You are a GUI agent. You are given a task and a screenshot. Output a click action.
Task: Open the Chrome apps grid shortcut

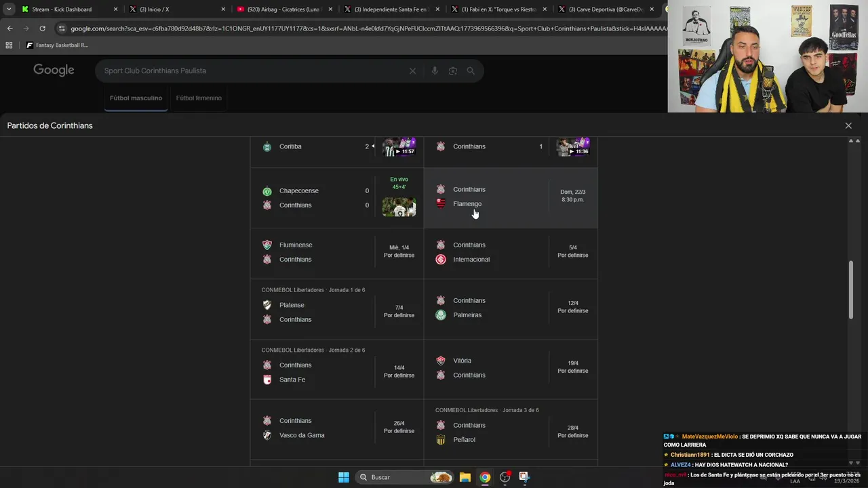pyautogui.click(x=9, y=45)
